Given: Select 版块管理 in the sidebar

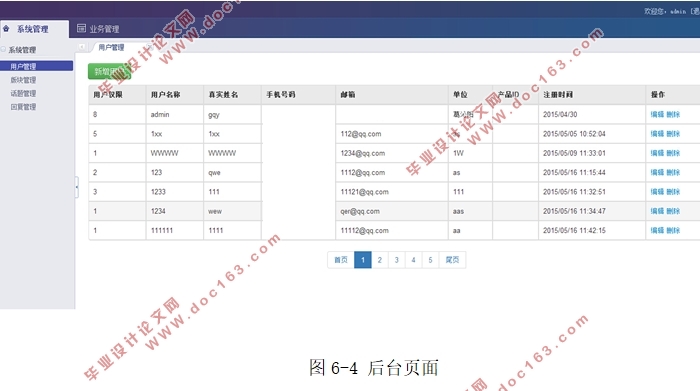Looking at the screenshot, I should click(23, 80).
